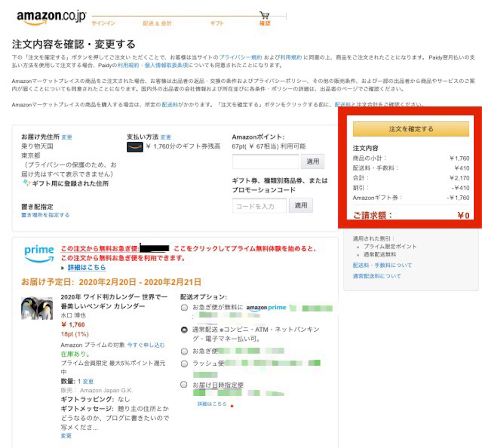Open 通常配送料について link

377,276
